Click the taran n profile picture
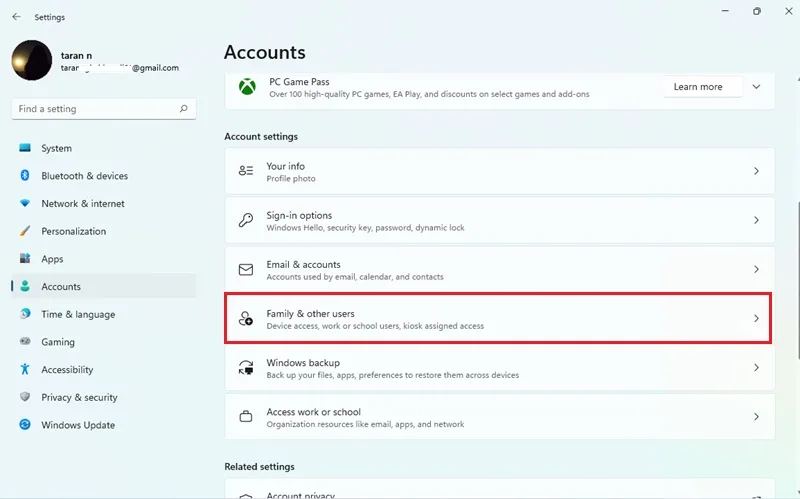The height and width of the screenshot is (499, 800). click(x=32, y=60)
